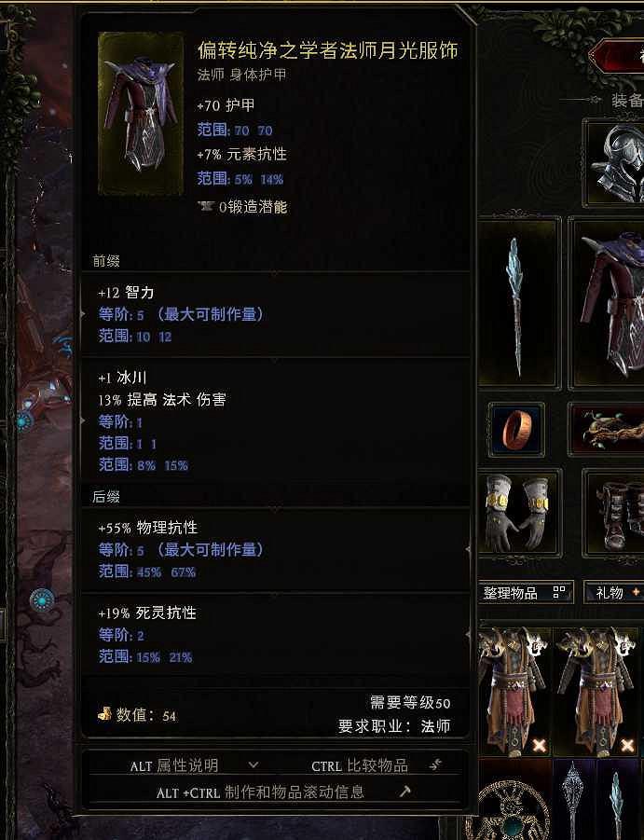Click the +55% 物理抗性 suffix affix row
This screenshot has width=644, height=840.
click(275, 550)
